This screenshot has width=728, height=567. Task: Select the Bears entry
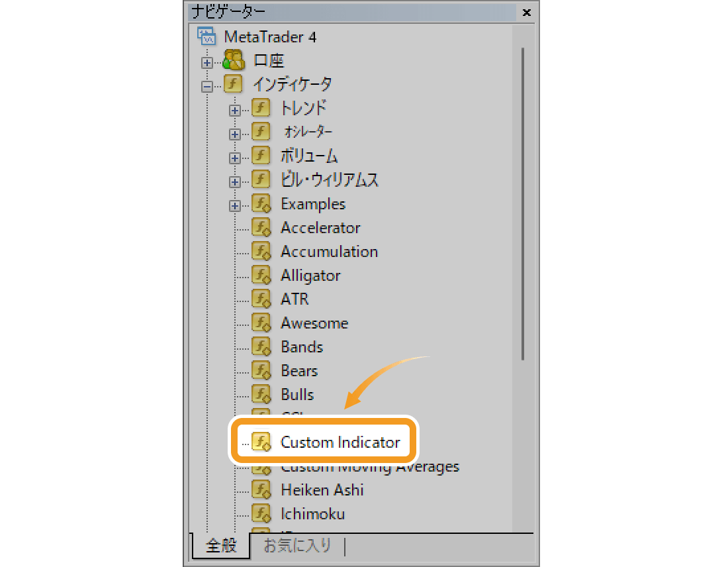299,371
